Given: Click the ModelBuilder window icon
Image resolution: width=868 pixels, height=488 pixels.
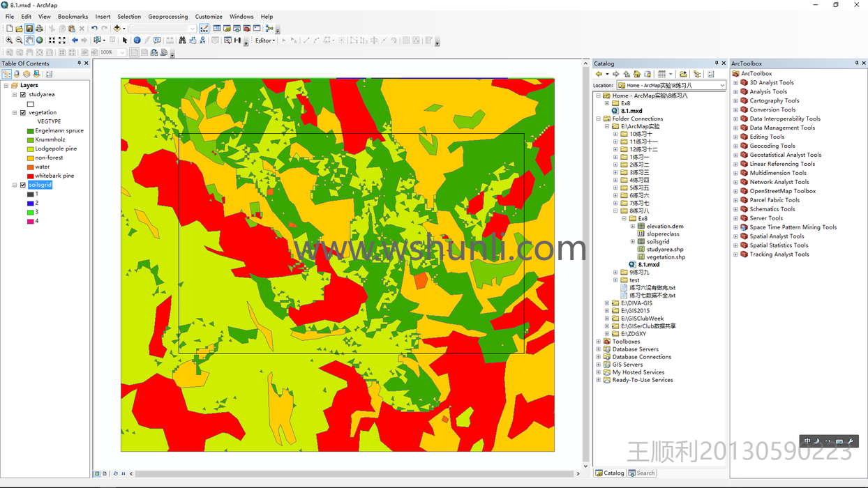Looking at the screenshot, I should click(269, 29).
